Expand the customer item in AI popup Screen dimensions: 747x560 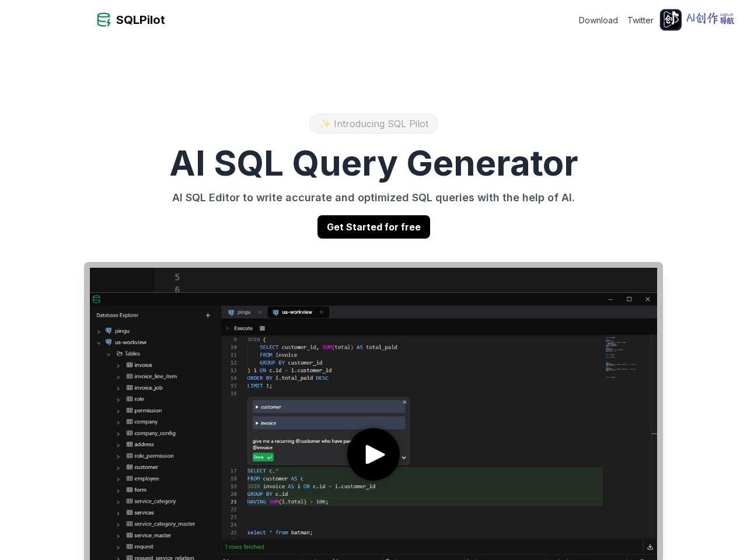pyautogui.click(x=329, y=407)
